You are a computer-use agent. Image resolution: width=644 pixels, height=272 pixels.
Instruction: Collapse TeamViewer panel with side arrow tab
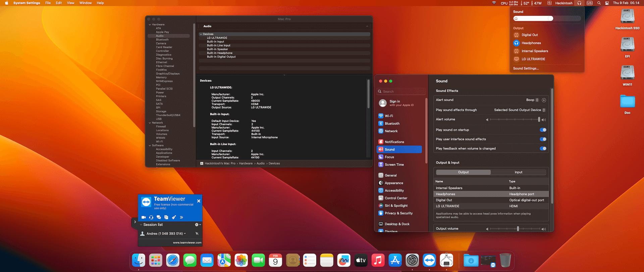click(x=135, y=222)
